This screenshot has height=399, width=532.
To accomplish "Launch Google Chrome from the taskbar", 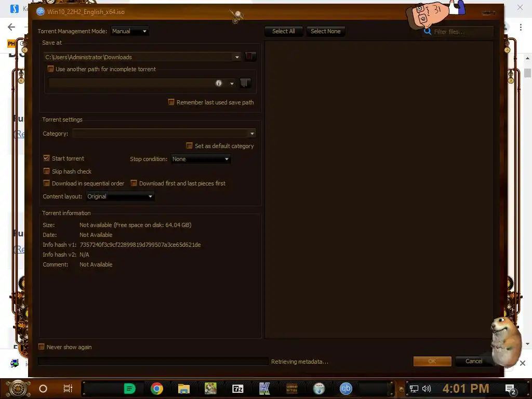I will (x=157, y=389).
